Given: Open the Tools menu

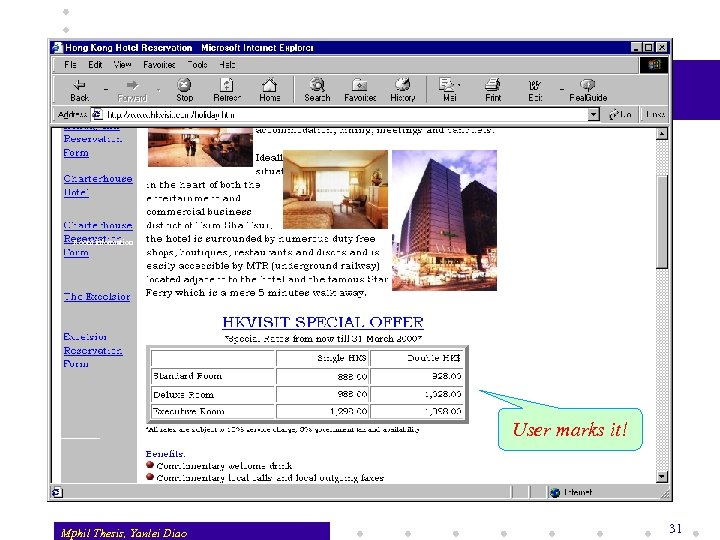Looking at the screenshot, I should pyautogui.click(x=197, y=65).
